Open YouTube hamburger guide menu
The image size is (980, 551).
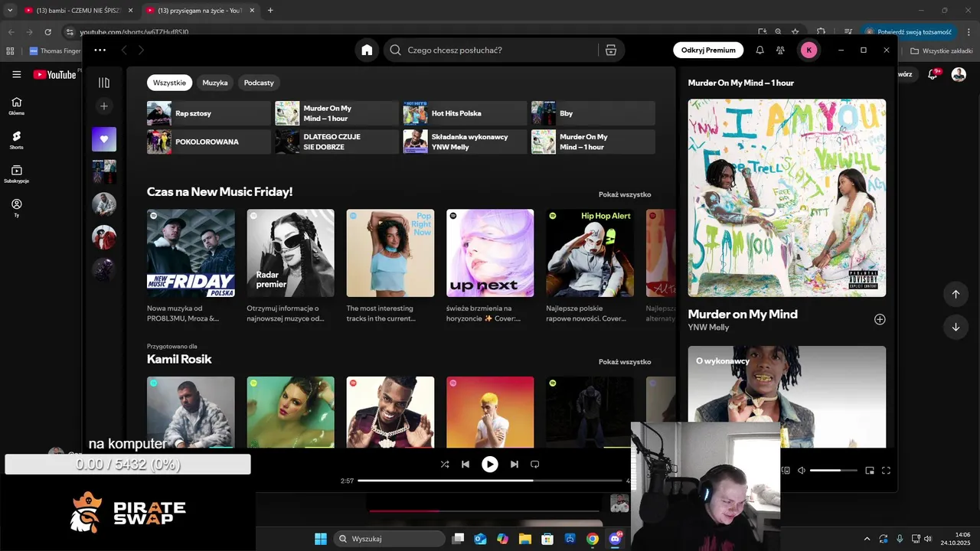(16, 74)
